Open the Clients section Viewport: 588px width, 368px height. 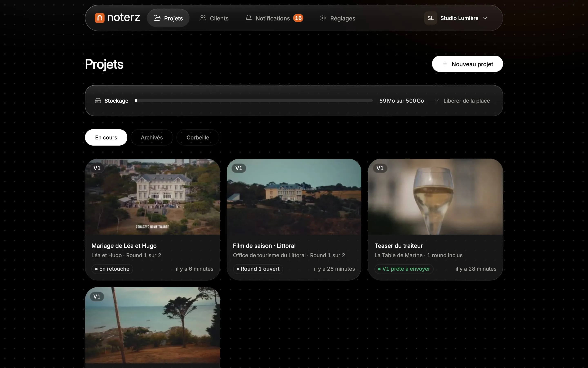(x=214, y=18)
